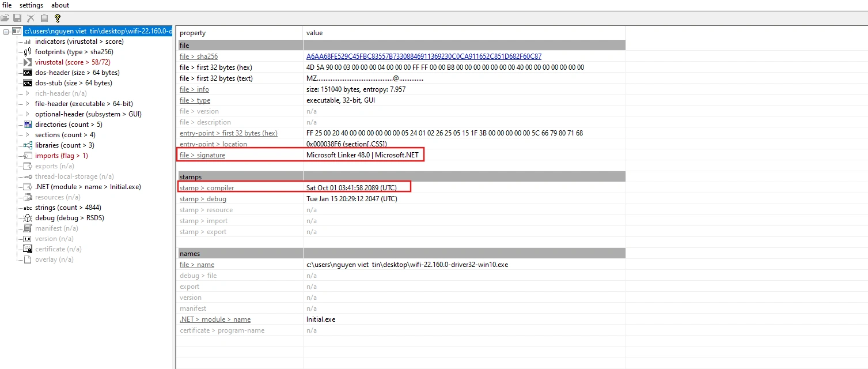Click the directories grid icon
Viewport: 868px width, 369px height.
pyautogui.click(x=28, y=124)
